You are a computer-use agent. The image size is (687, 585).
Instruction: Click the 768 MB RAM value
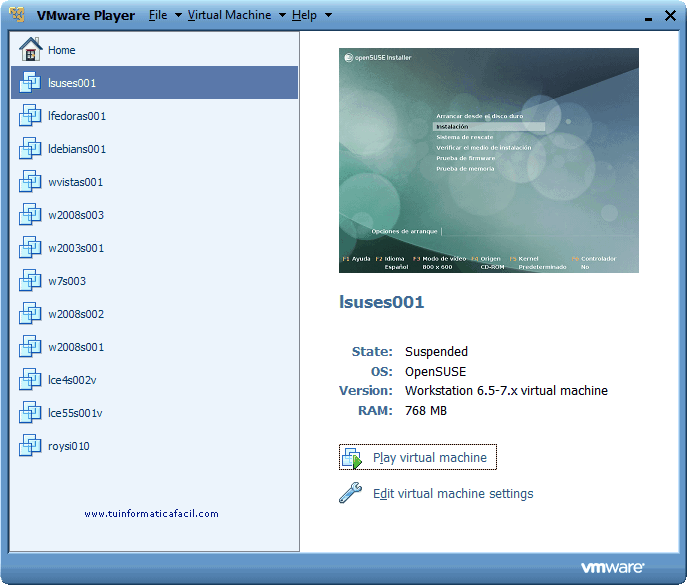426,411
